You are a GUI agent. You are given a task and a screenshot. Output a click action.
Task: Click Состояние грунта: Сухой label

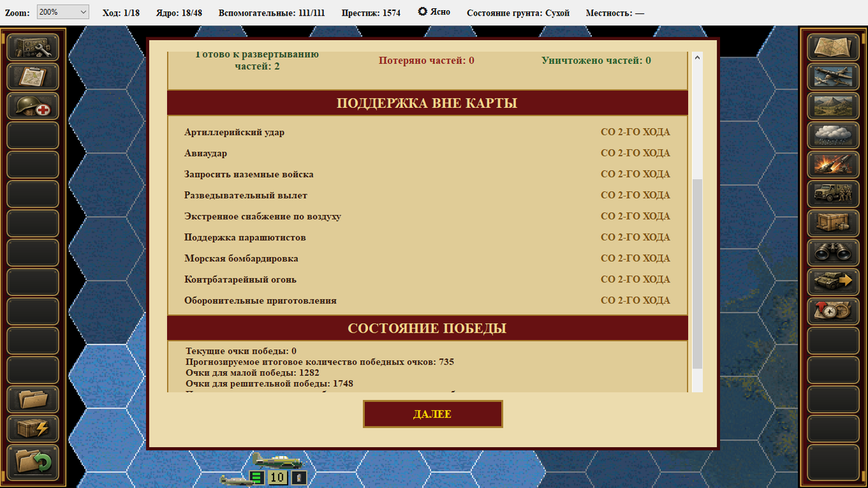518,13
